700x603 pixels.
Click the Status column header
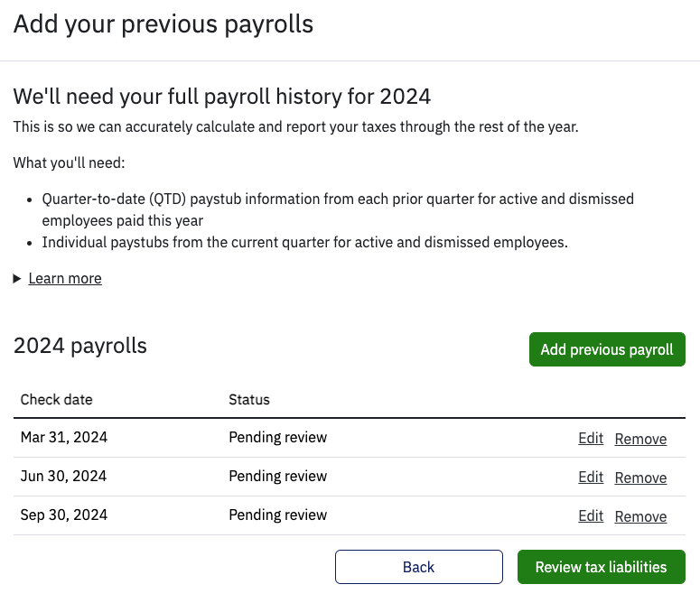coord(249,400)
